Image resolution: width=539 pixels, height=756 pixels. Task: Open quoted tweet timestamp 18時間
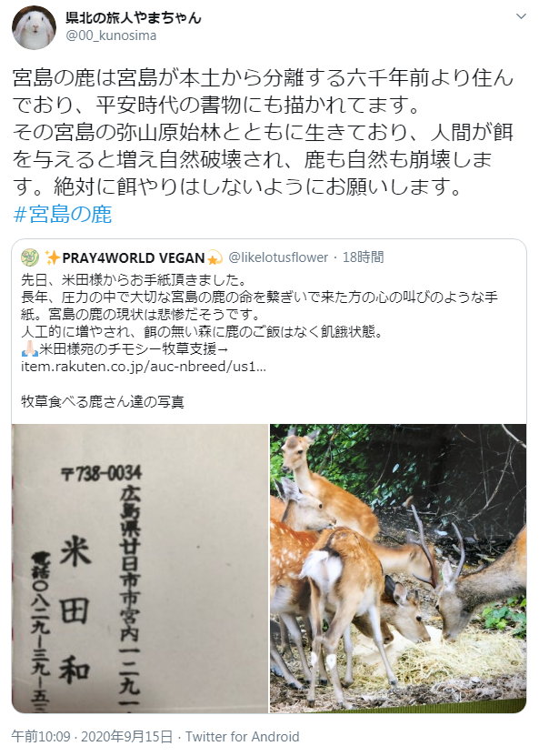364,257
